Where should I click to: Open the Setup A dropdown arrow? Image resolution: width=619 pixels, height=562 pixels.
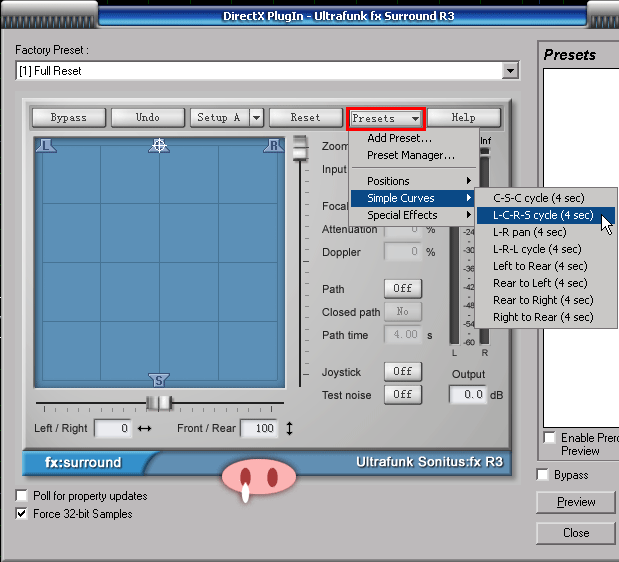[x=257, y=118]
